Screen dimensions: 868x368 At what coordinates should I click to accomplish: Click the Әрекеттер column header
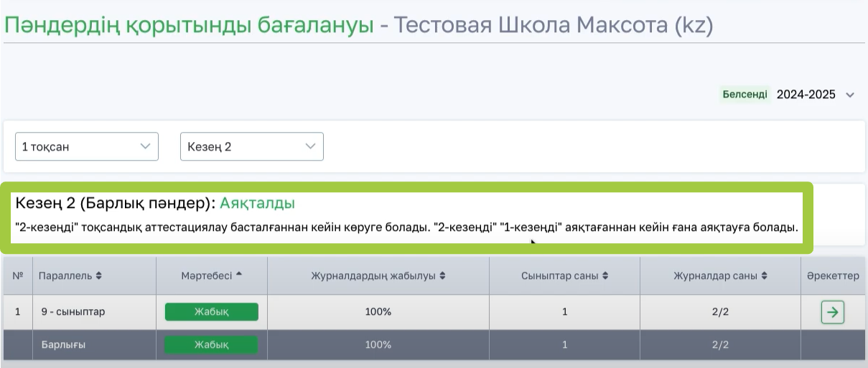click(x=833, y=276)
